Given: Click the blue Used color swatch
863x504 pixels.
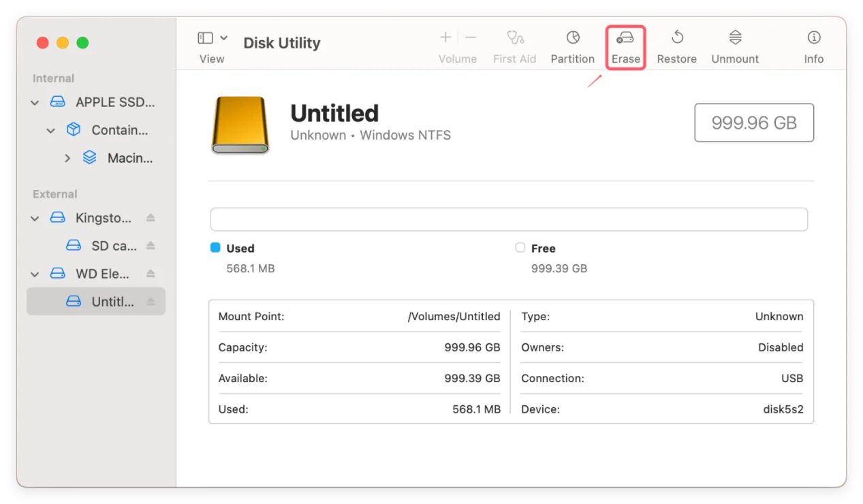Looking at the screenshot, I should [215, 248].
